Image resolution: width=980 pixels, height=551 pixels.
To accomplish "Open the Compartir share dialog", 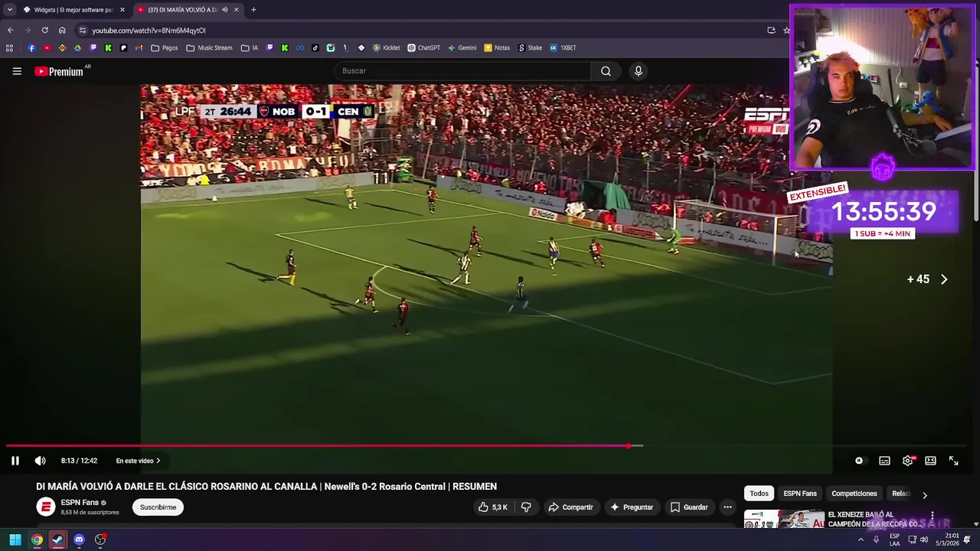I will click(570, 507).
